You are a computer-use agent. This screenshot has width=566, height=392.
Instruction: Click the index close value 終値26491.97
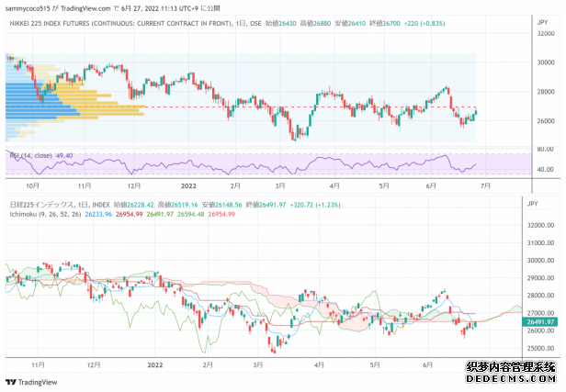pos(266,205)
